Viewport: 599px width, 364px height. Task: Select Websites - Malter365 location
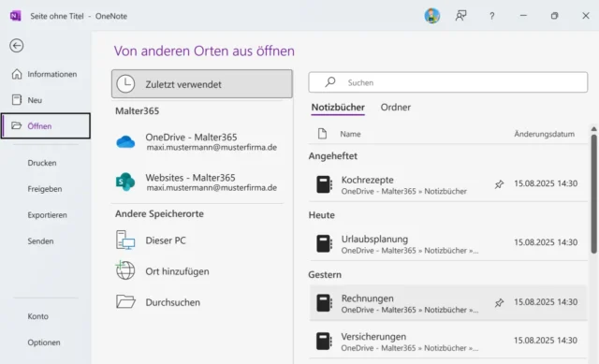coord(197,182)
